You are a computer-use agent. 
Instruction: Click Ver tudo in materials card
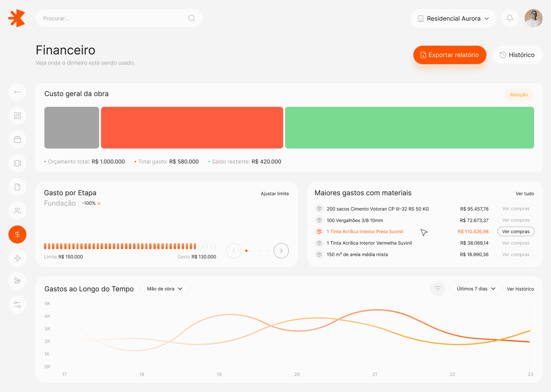click(525, 194)
